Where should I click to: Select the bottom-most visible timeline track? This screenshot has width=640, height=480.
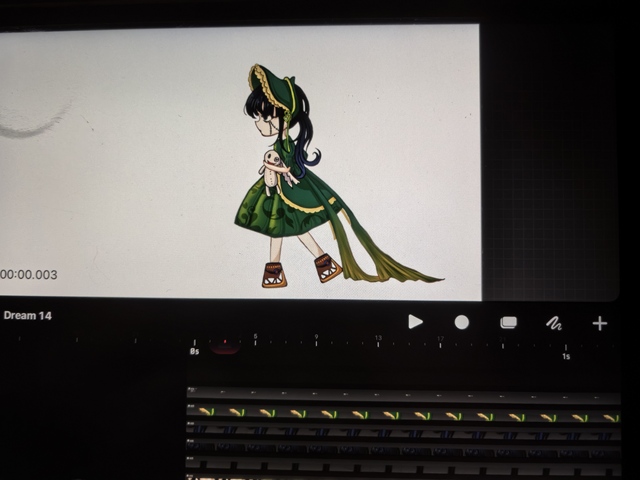click(400, 466)
